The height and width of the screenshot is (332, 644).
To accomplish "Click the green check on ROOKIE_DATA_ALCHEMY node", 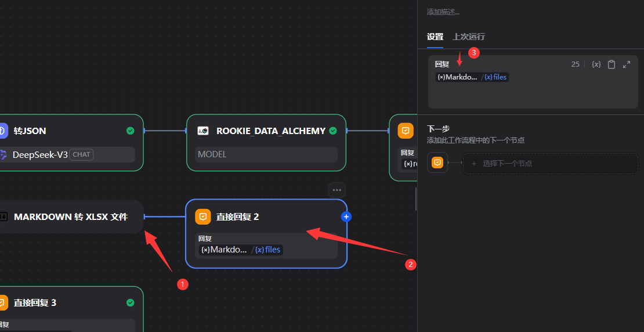I will (333, 131).
